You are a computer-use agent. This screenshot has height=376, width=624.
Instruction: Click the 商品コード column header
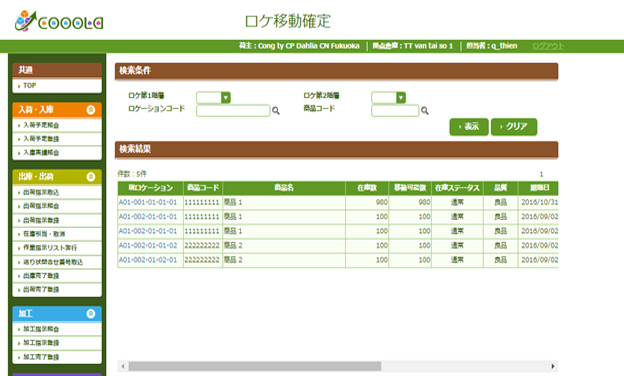point(203,188)
